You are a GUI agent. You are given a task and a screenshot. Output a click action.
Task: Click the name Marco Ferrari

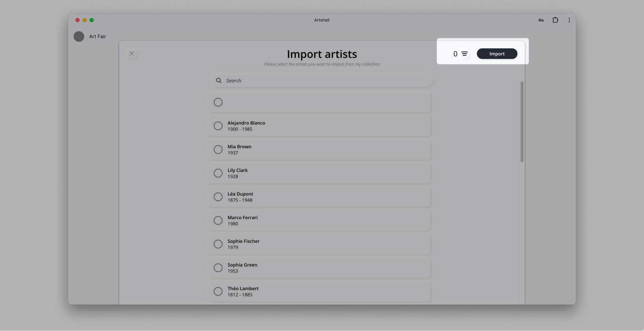pos(243,218)
